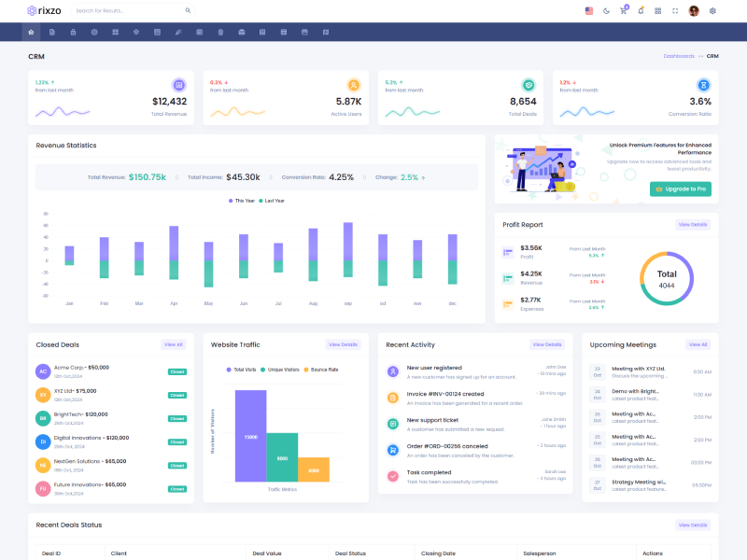Toggle the This Year legend series
The image size is (747, 560).
241,201
